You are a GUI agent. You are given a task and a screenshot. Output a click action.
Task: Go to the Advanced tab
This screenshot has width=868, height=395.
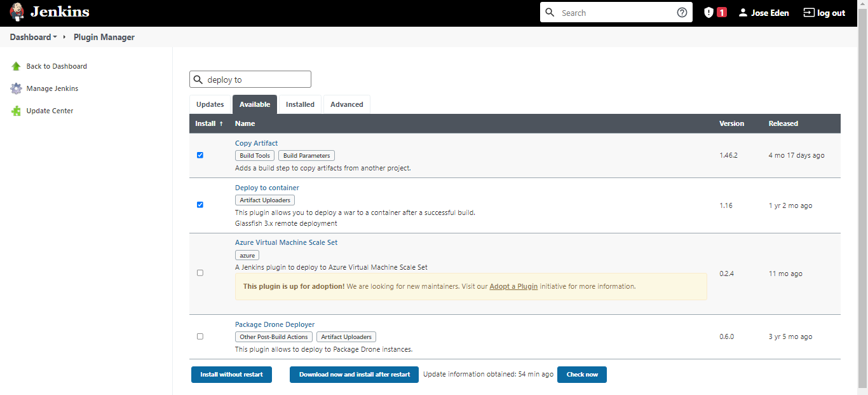[x=347, y=104]
